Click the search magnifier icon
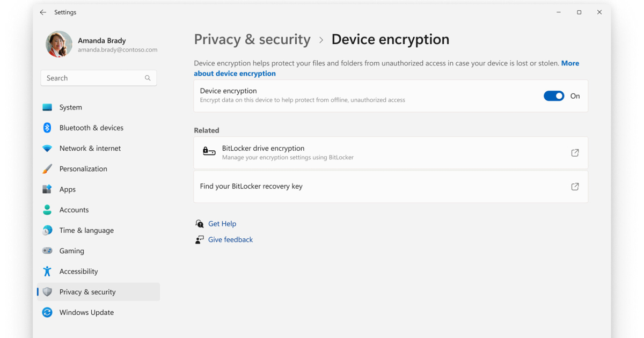 pos(148,78)
